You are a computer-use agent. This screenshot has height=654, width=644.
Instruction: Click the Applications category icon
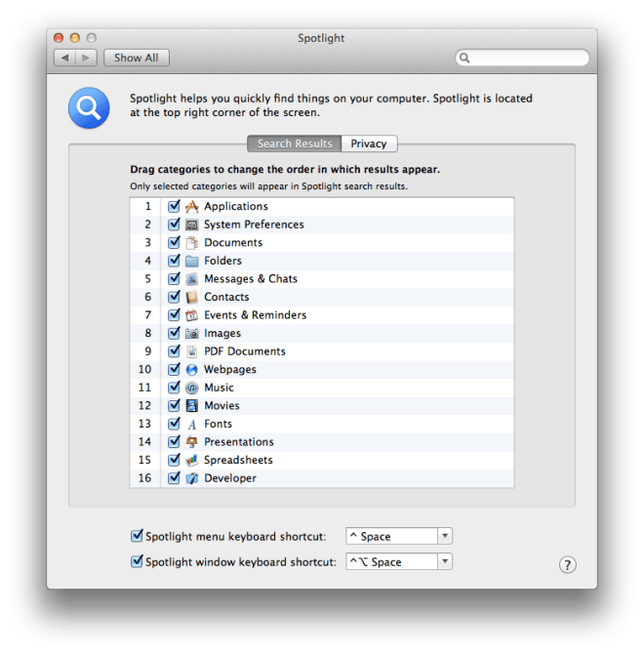tap(192, 206)
